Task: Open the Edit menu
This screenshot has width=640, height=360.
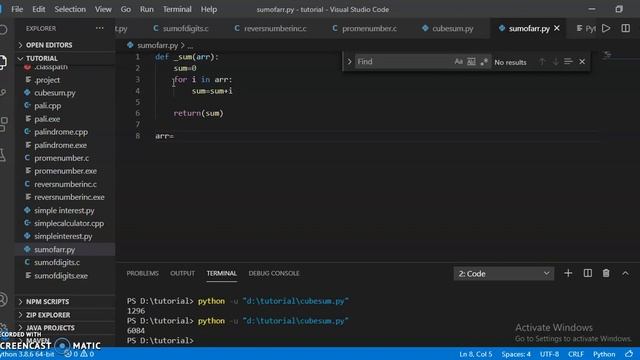Action: [39, 9]
